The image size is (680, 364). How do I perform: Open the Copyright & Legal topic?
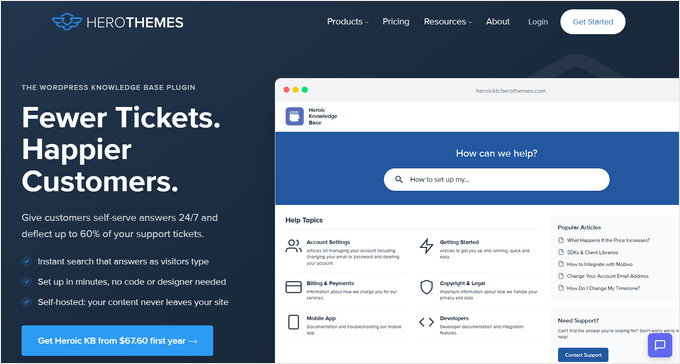(x=462, y=283)
